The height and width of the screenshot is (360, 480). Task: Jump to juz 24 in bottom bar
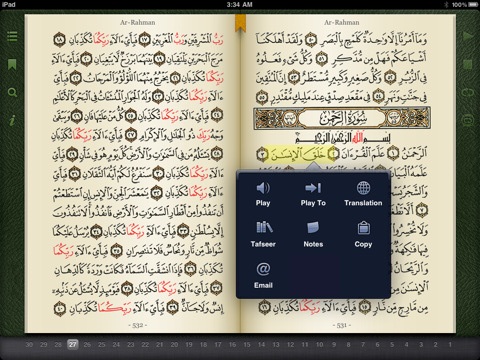coord(116,345)
